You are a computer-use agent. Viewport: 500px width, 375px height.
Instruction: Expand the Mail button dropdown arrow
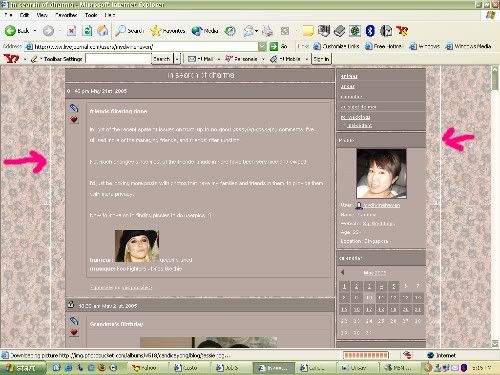click(x=219, y=59)
